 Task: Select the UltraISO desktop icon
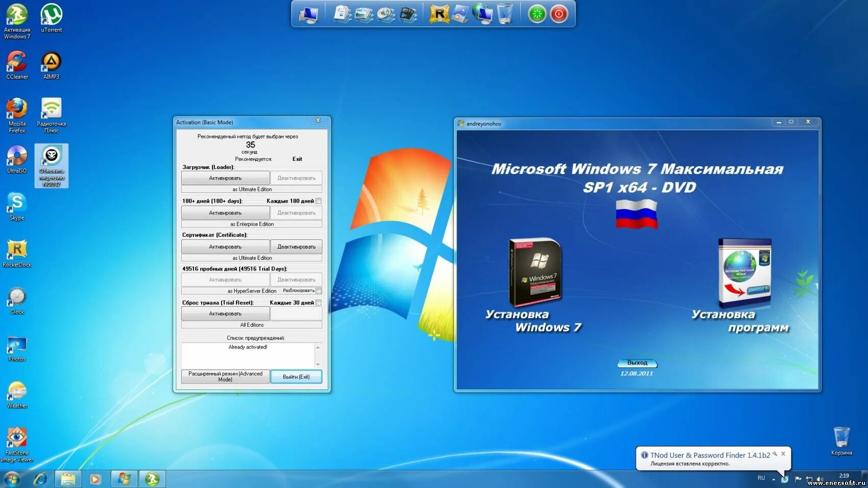17,159
